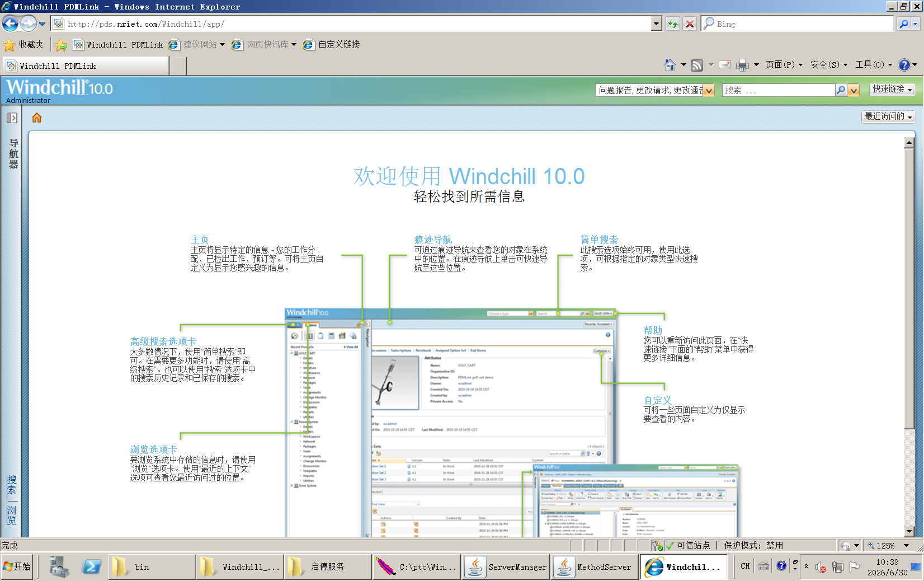This screenshot has height=581, width=924.
Task: Switch to C:\ptc\Win... taskbar window
Action: [x=417, y=567]
